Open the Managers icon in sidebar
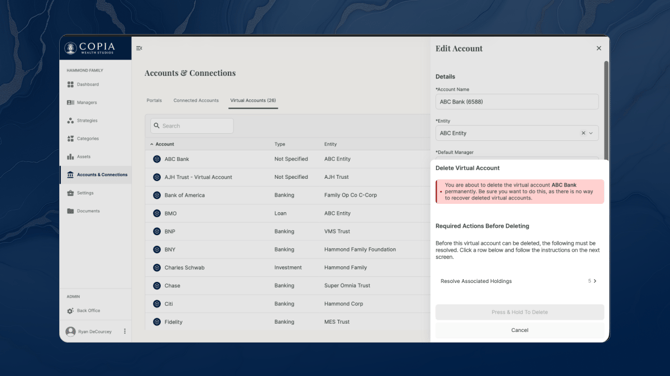The width and height of the screenshot is (670, 376). [x=71, y=103]
